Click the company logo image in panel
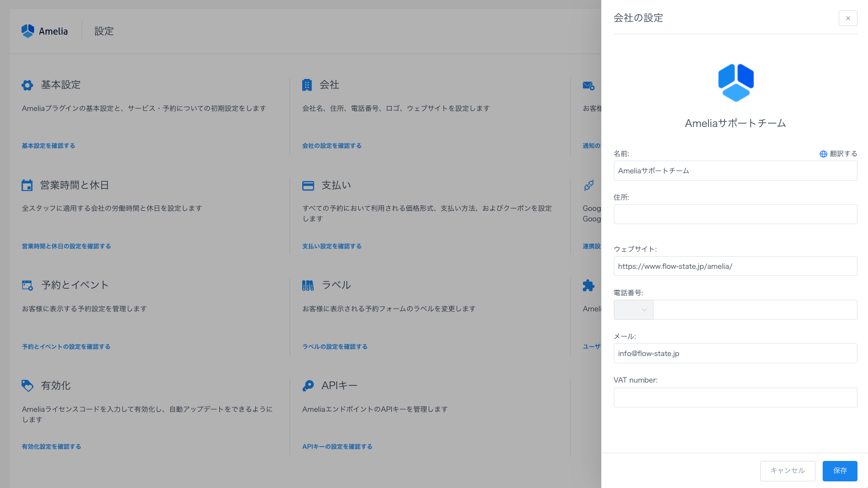The height and width of the screenshot is (488, 868). coord(735,82)
